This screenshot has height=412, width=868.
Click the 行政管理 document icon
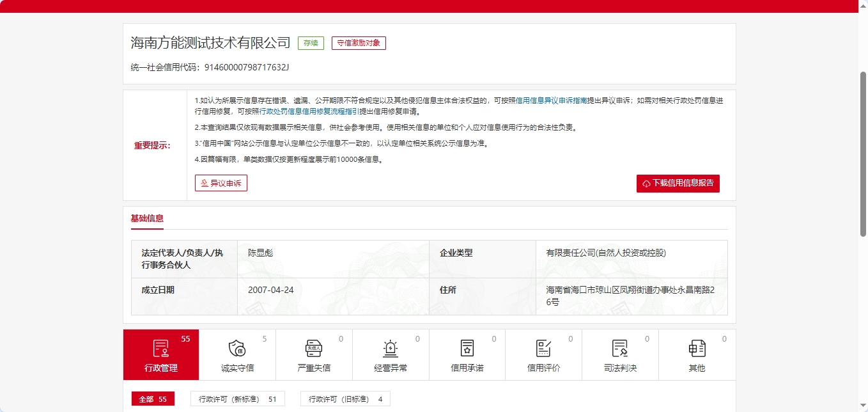[x=161, y=348]
